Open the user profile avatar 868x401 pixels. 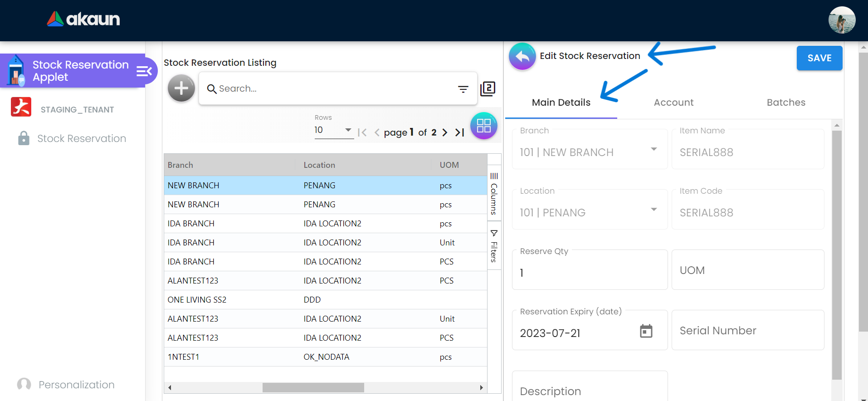(x=842, y=20)
